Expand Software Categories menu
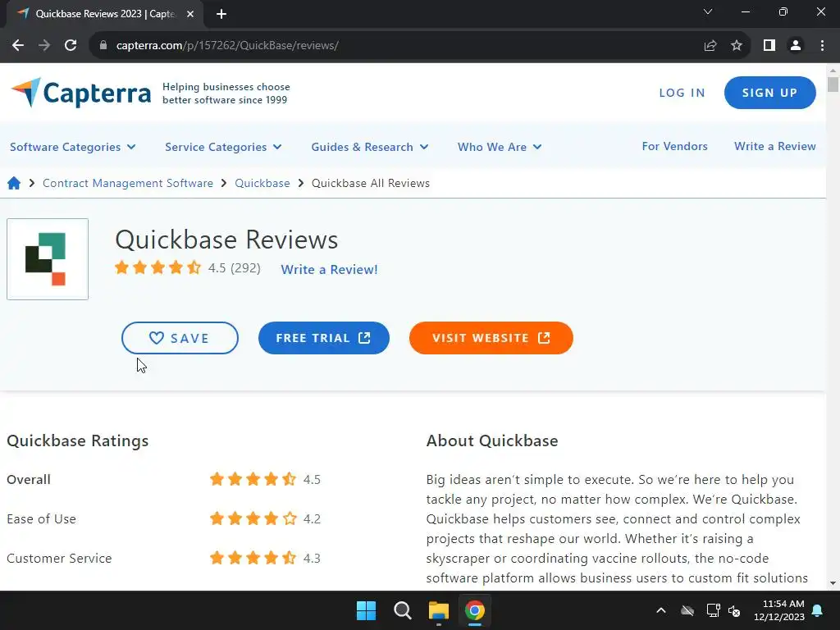 (73, 147)
